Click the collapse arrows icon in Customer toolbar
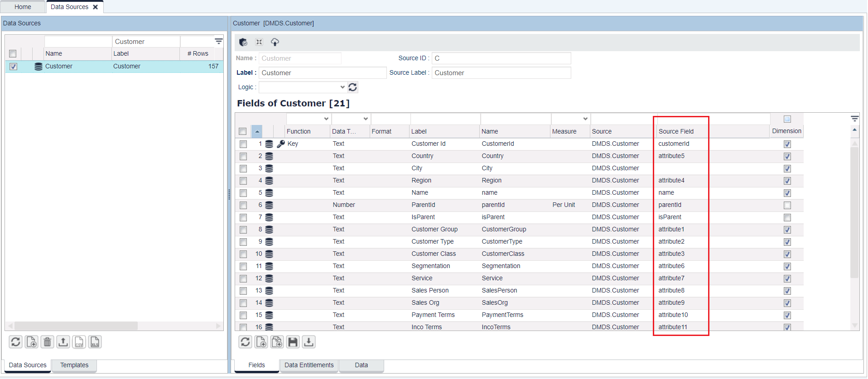The image size is (868, 379). pyautogui.click(x=259, y=42)
